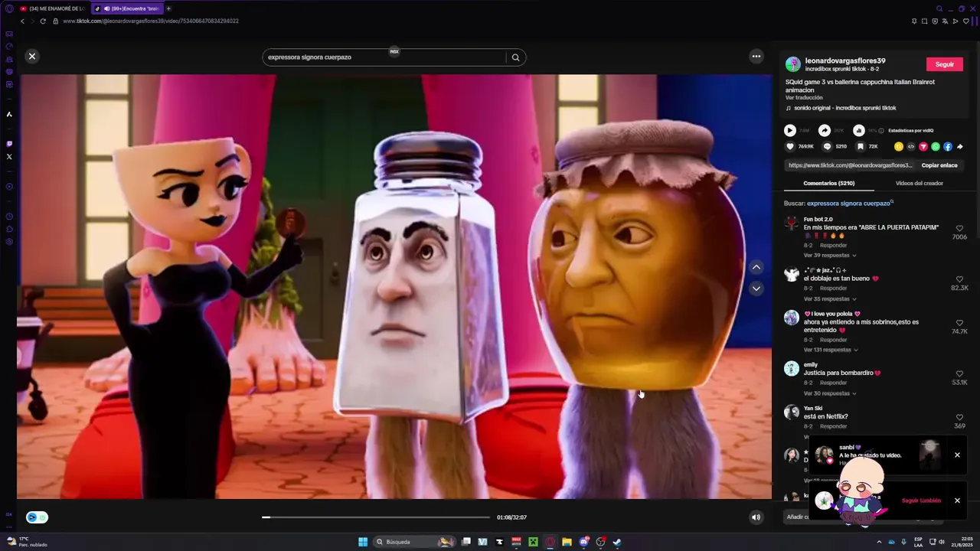
Task: Dismiss the sanbi notification with X
Action: click(x=957, y=455)
